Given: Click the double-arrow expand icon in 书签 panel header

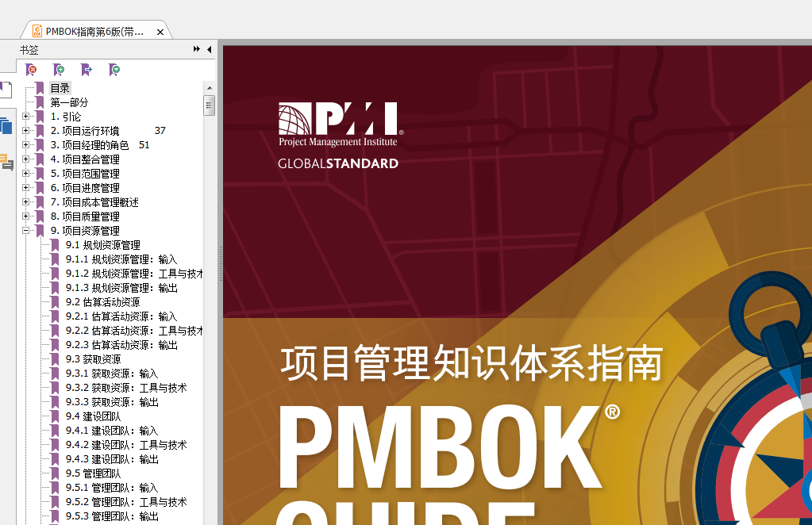Looking at the screenshot, I should [x=196, y=49].
